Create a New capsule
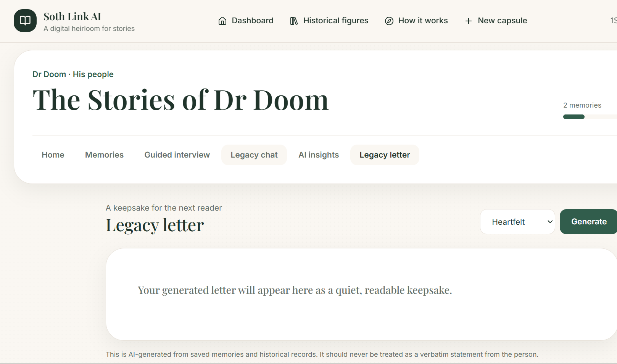 coord(496,21)
